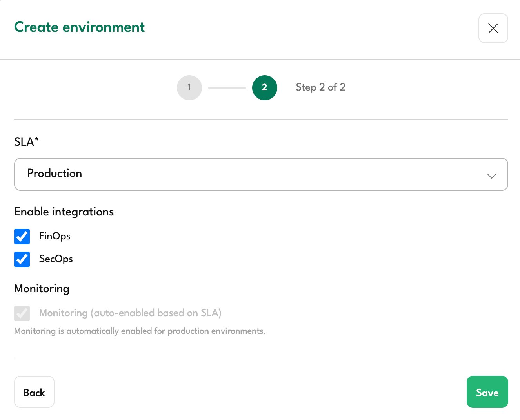520x420 pixels.
Task: Click the Step 2 of 2 label
Action: (x=320, y=87)
